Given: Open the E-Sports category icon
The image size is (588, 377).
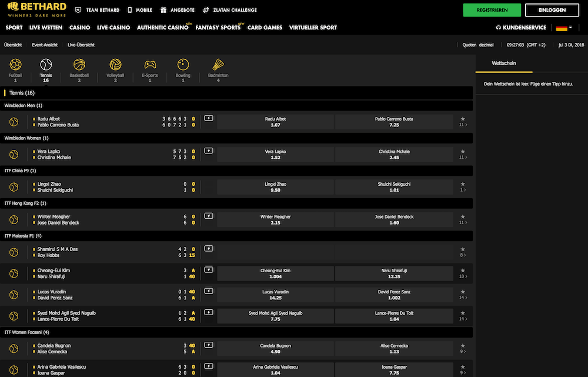Looking at the screenshot, I should [x=150, y=65].
